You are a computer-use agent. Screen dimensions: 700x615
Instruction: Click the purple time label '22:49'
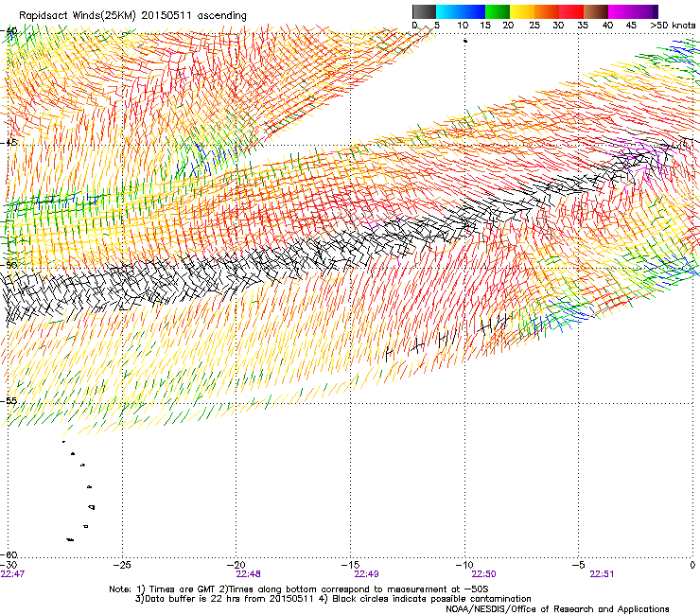pyautogui.click(x=366, y=574)
